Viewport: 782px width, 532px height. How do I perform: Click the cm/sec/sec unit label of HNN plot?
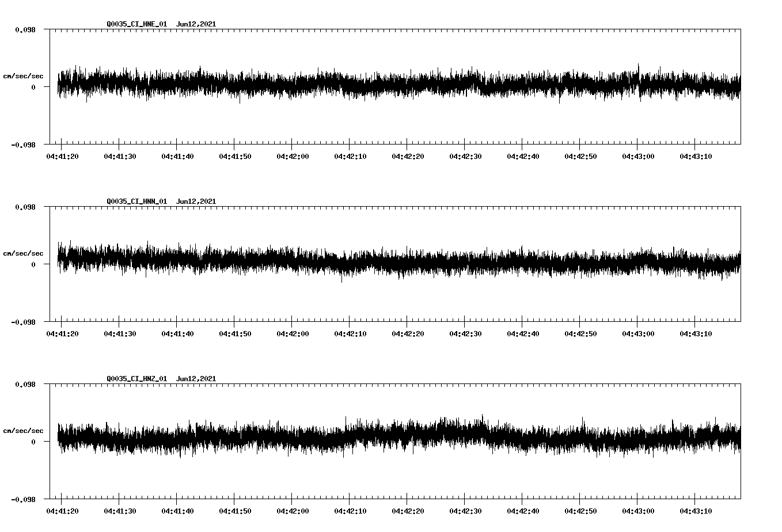click(x=23, y=253)
